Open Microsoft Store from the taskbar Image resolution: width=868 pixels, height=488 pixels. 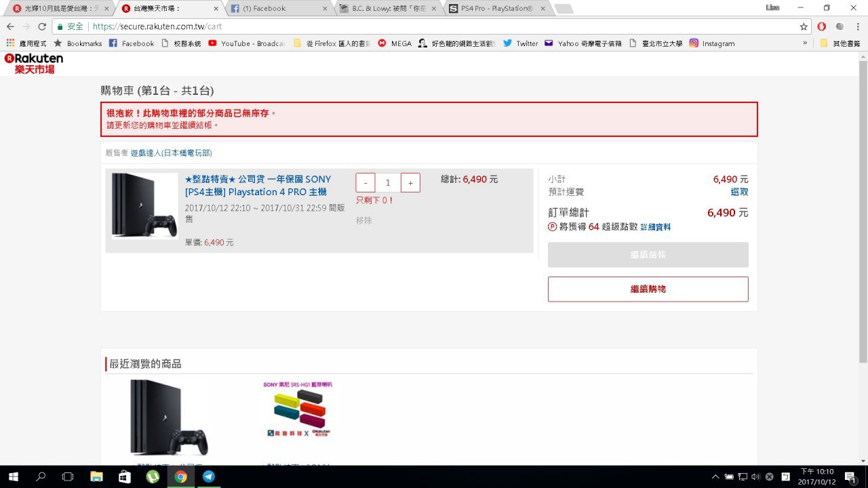point(124,476)
